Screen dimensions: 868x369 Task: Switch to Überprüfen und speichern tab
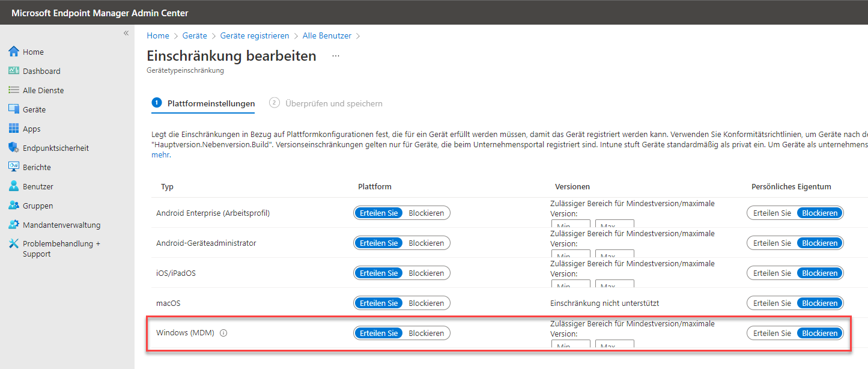[333, 103]
